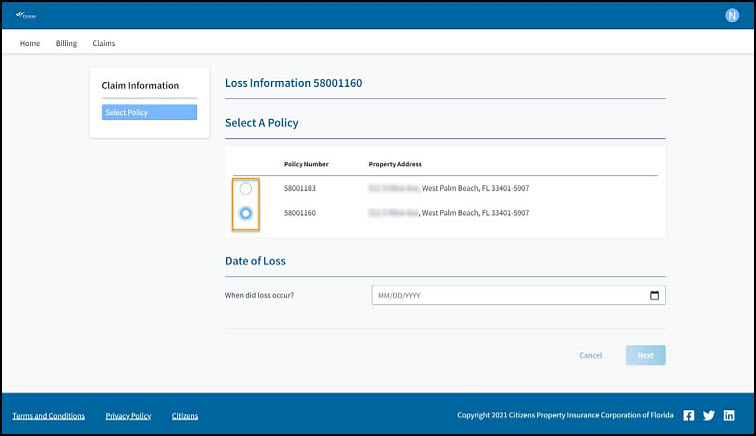
Task: Go to the Home menu
Action: pyautogui.click(x=30, y=44)
